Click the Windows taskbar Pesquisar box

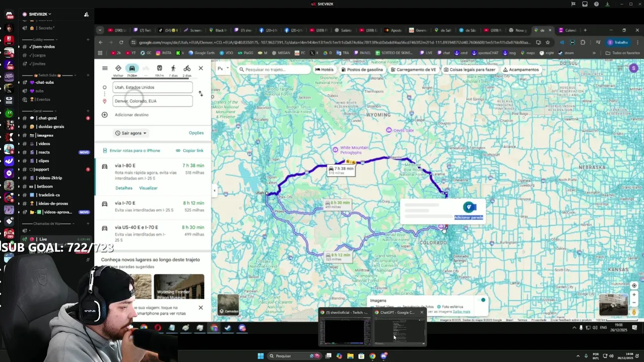tap(295, 356)
